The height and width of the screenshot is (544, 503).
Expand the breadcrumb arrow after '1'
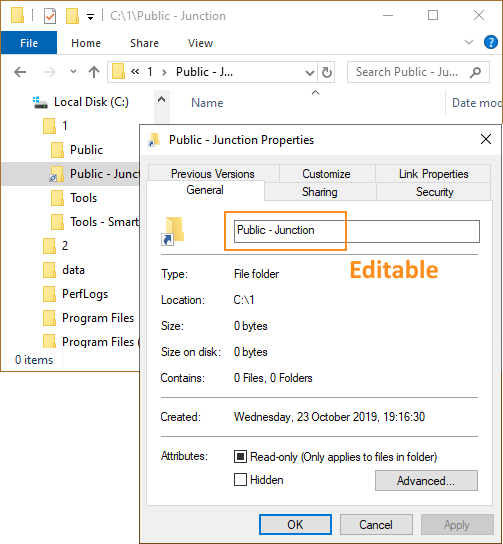(164, 72)
